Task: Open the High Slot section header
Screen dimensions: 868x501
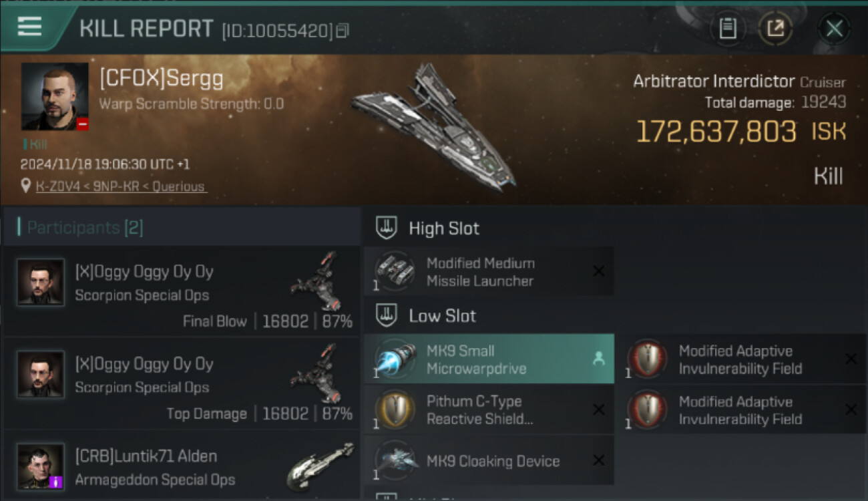Action: pos(443,228)
